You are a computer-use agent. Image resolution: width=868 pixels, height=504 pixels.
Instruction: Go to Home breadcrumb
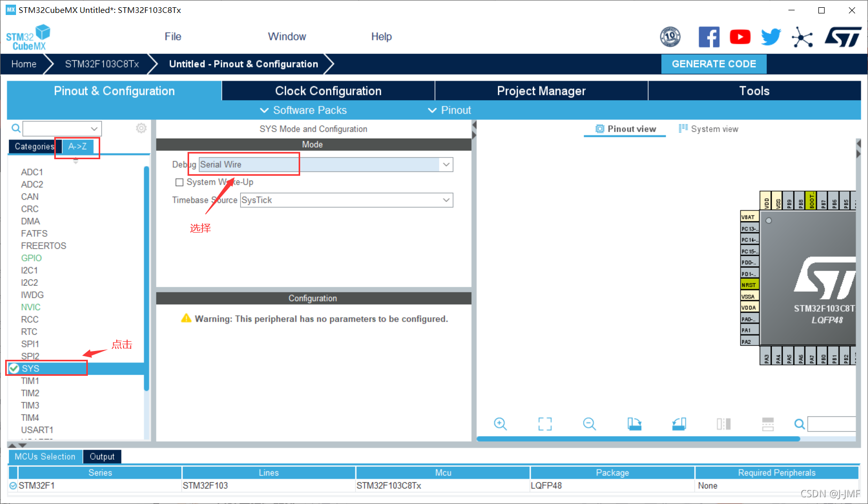click(x=24, y=64)
